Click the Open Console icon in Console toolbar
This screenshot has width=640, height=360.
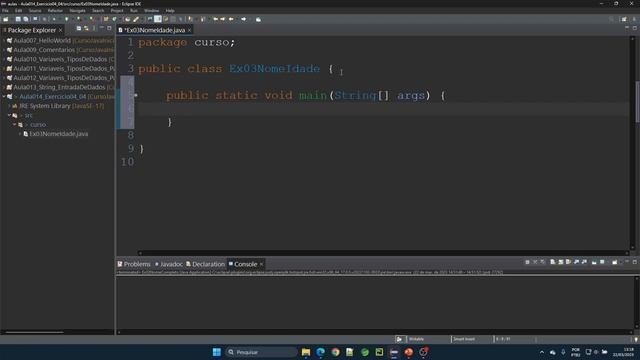click(x=615, y=262)
